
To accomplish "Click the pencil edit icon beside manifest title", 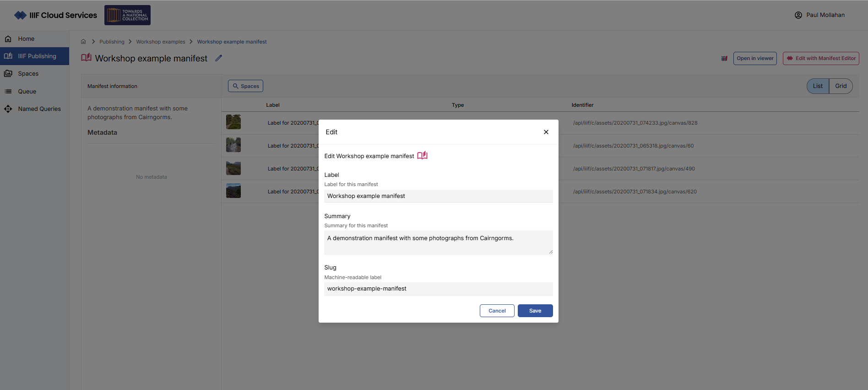I will click(x=219, y=58).
